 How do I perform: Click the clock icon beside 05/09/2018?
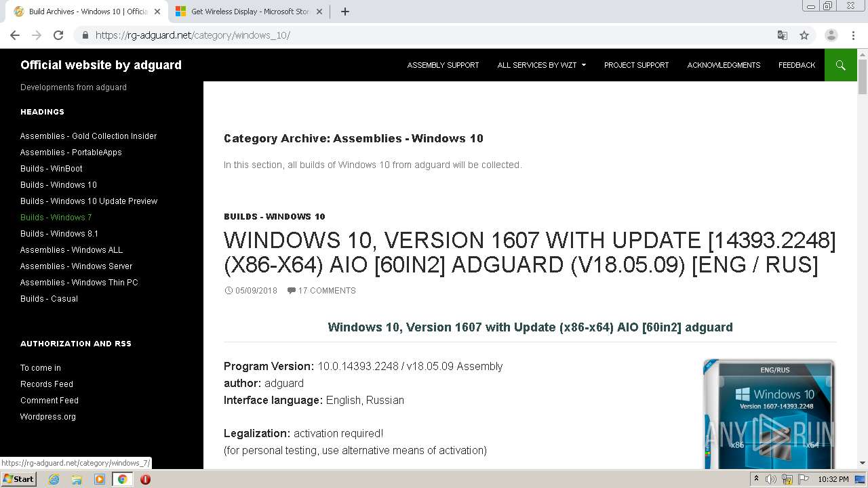229,291
